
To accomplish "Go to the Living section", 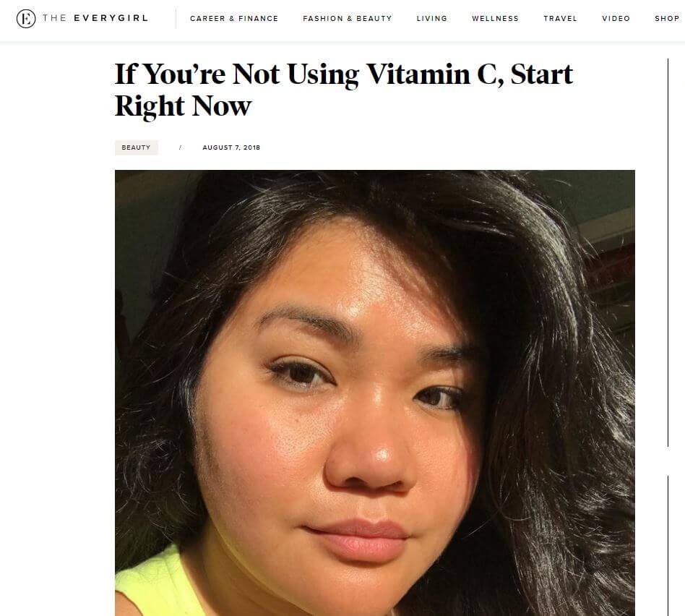I will (432, 19).
